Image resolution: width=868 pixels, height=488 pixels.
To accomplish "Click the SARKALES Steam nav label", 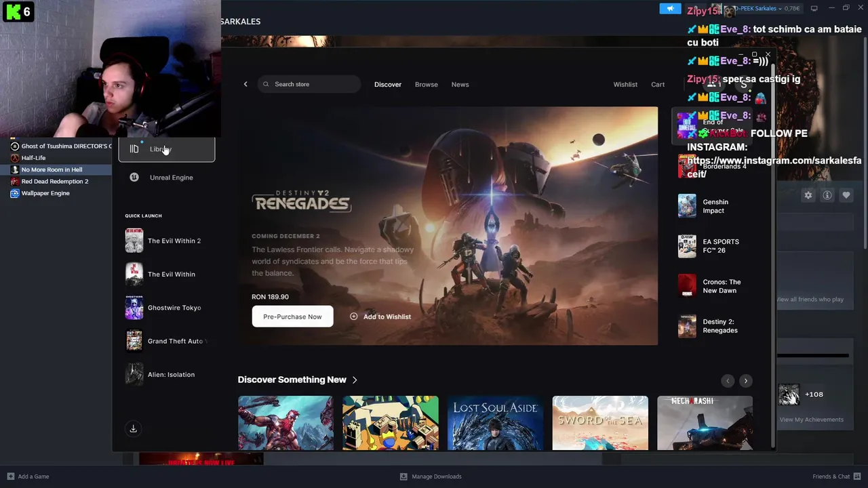I will click(x=240, y=22).
